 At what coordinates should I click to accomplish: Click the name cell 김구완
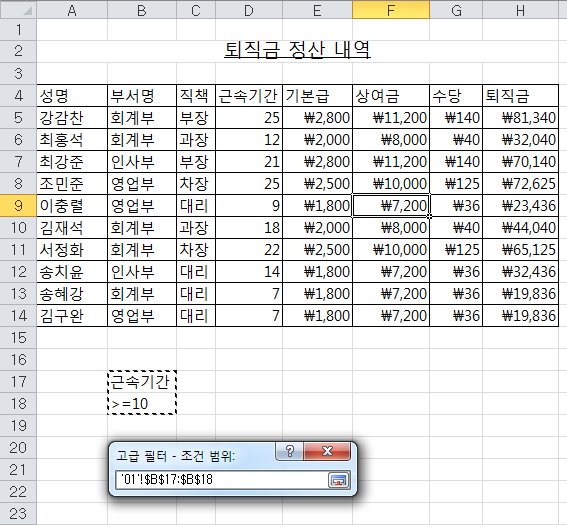coord(72,316)
